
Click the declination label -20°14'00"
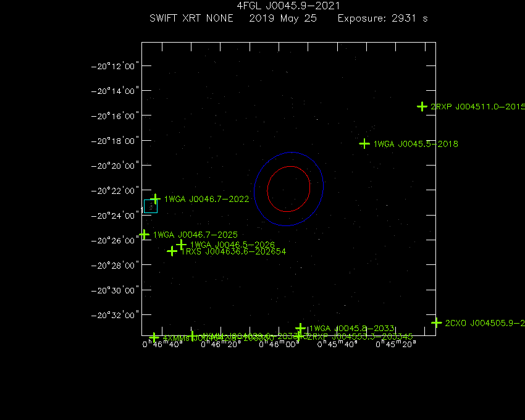point(115,91)
